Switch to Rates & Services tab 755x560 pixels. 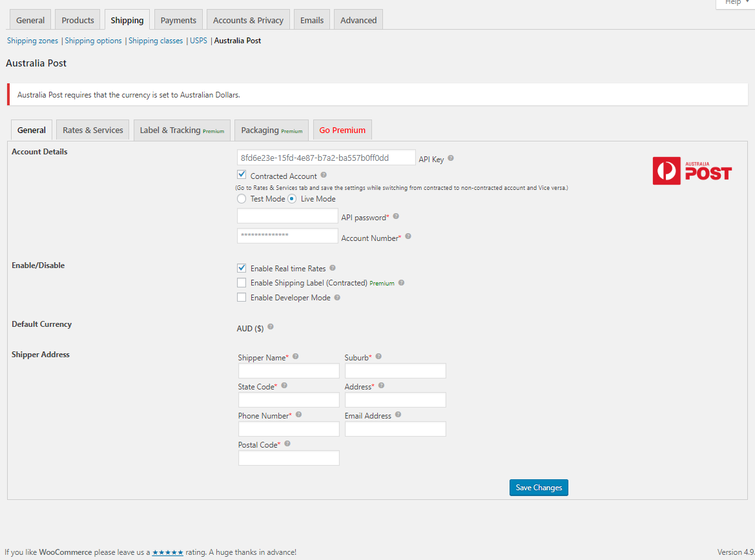coord(93,130)
